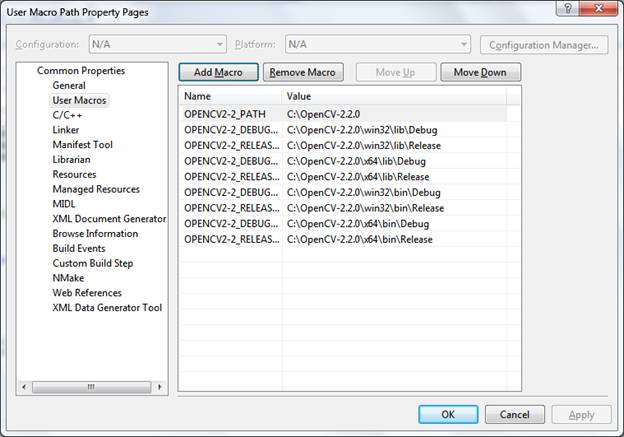The image size is (624, 437).
Task: Click the Help question mark button
Action: pyautogui.click(x=568, y=8)
